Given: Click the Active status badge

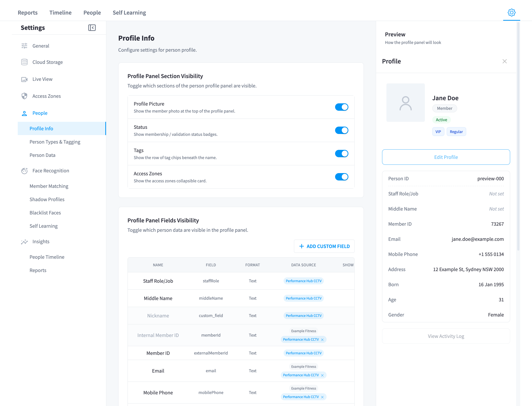Looking at the screenshot, I should [441, 120].
